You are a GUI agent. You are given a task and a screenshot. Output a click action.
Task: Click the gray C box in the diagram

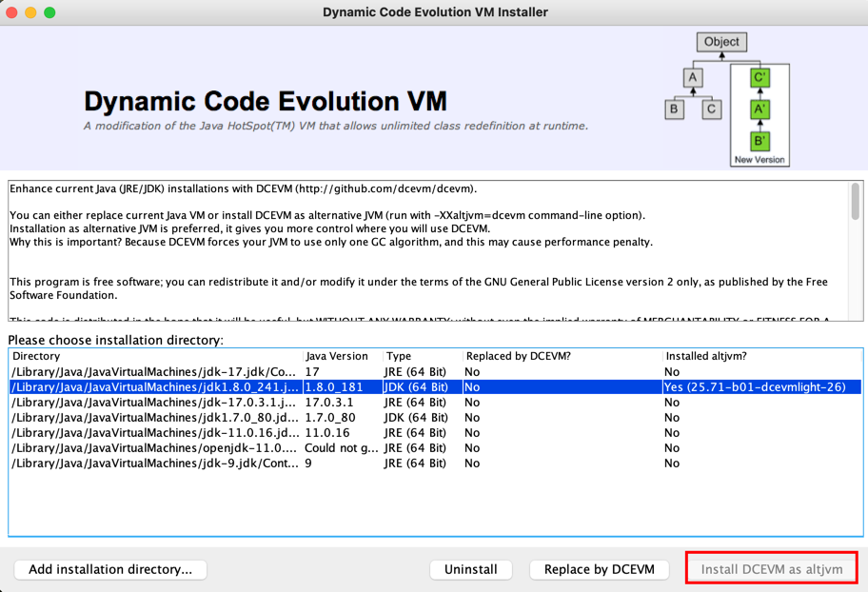711,109
